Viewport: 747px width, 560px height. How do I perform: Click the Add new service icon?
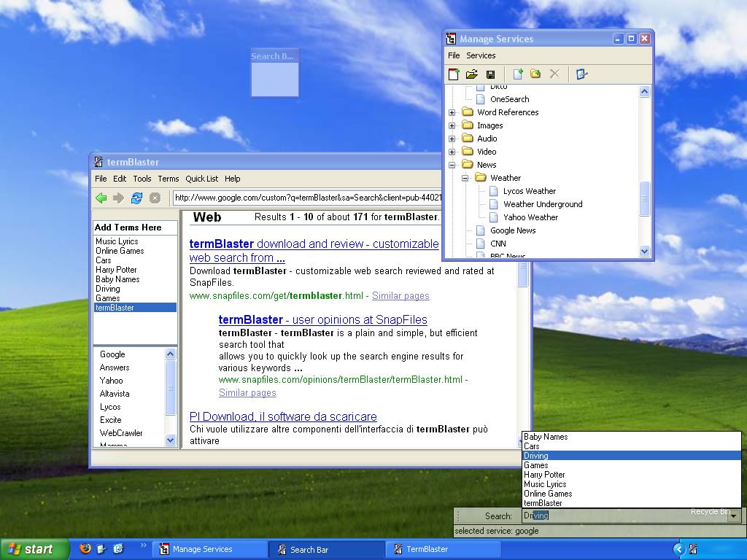[518, 74]
